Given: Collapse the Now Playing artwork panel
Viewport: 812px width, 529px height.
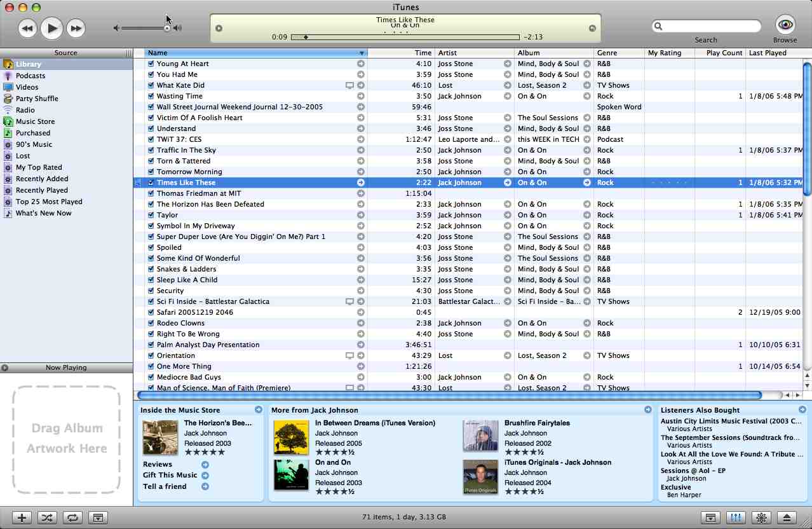Looking at the screenshot, I should (5, 368).
